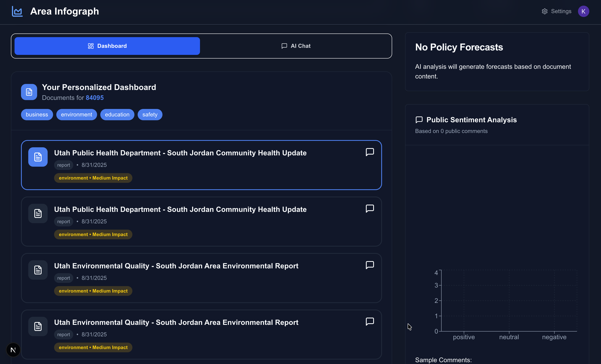Click the Next.js dev tools badge
This screenshot has width=601, height=364.
pyautogui.click(x=13, y=350)
